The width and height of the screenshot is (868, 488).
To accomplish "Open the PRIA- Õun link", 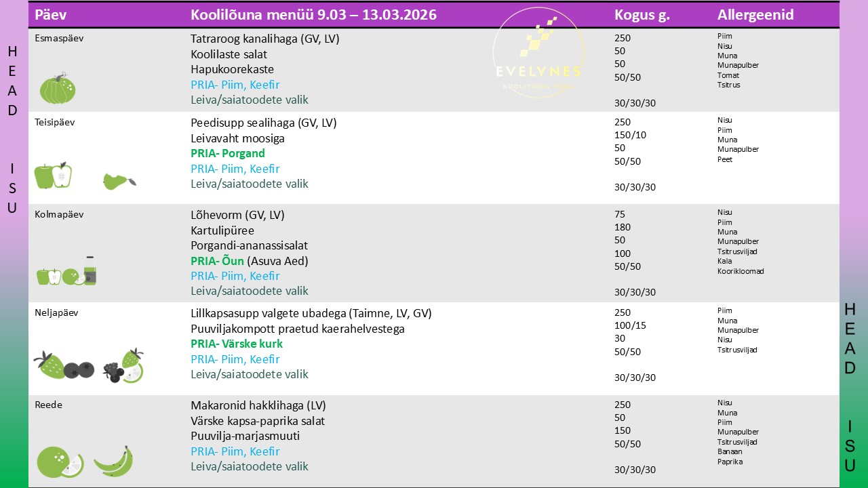I will coord(217,261).
